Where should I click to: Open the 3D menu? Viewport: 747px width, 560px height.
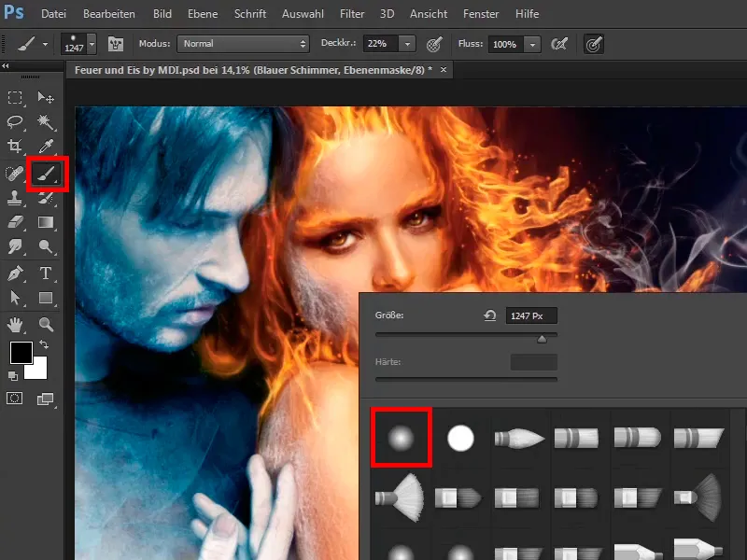[x=387, y=14]
